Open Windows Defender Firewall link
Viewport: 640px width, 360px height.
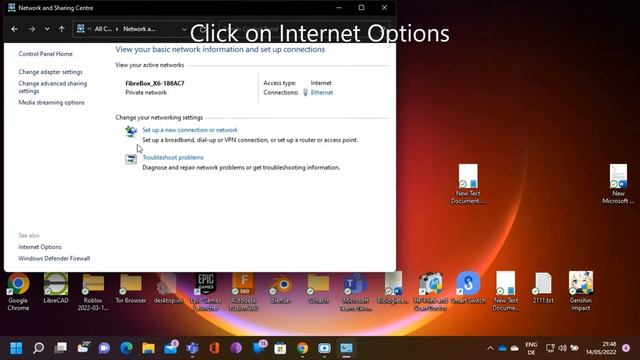pos(54,258)
